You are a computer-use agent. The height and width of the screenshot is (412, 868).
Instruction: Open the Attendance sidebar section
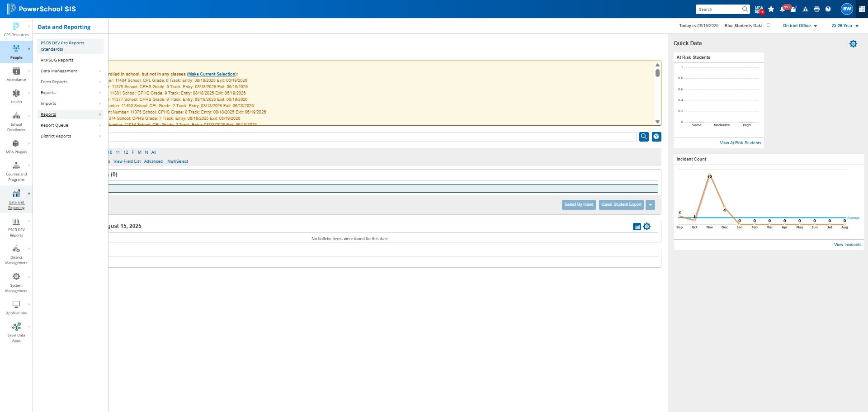point(16,74)
